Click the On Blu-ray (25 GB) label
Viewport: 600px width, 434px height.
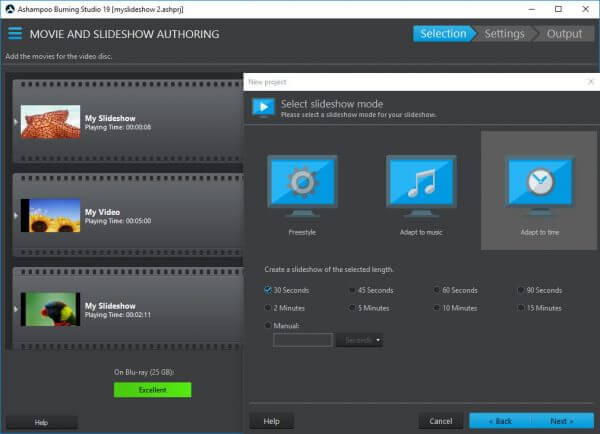[x=144, y=372]
